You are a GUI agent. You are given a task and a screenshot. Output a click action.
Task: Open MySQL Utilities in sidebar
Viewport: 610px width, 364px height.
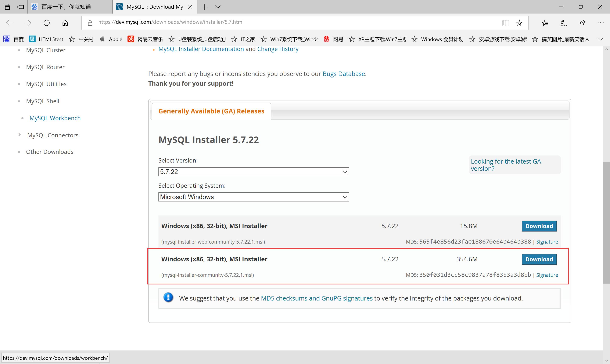coord(46,84)
